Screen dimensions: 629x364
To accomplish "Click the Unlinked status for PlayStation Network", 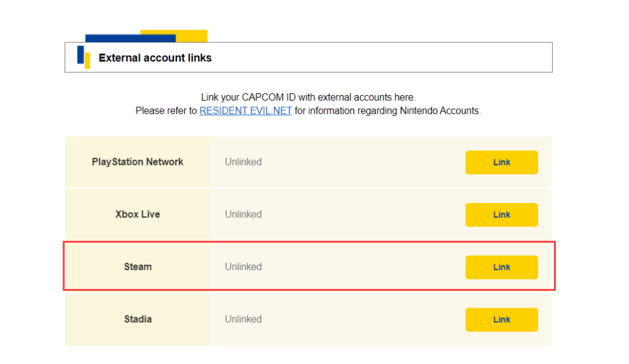I will pyautogui.click(x=243, y=162).
